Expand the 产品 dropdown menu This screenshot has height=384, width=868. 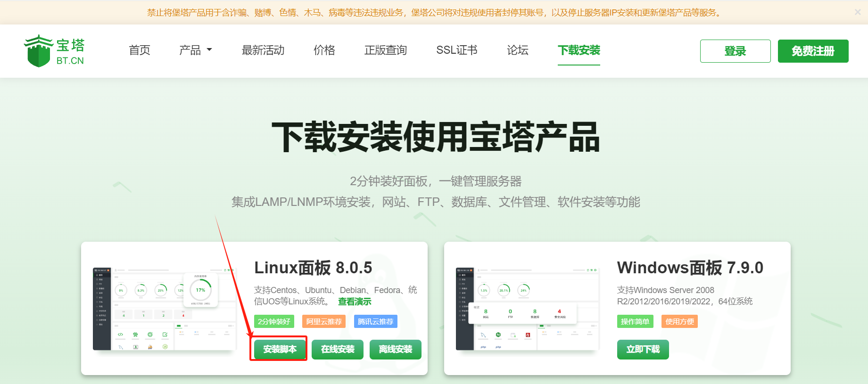196,50
